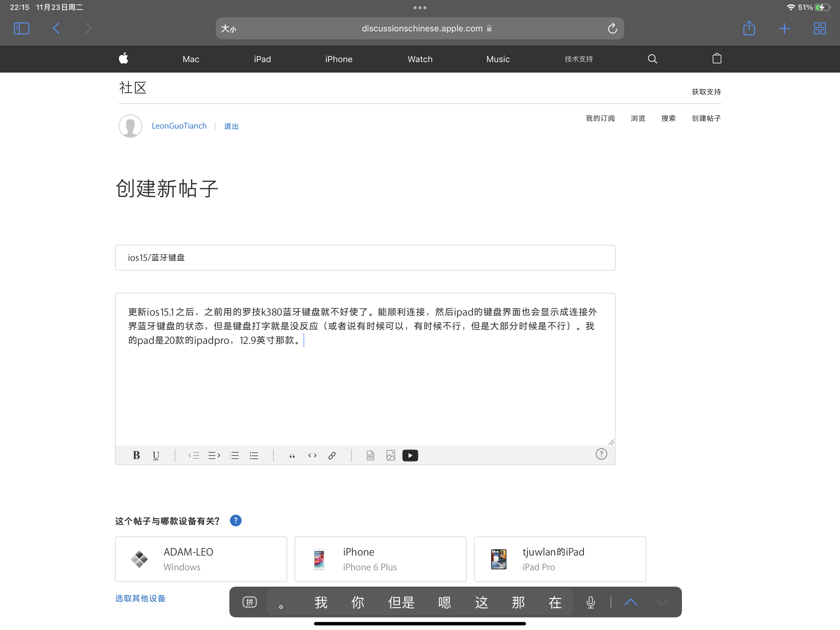Add blockquote using quote icon
The height and width of the screenshot is (630, 840).
pos(292,455)
